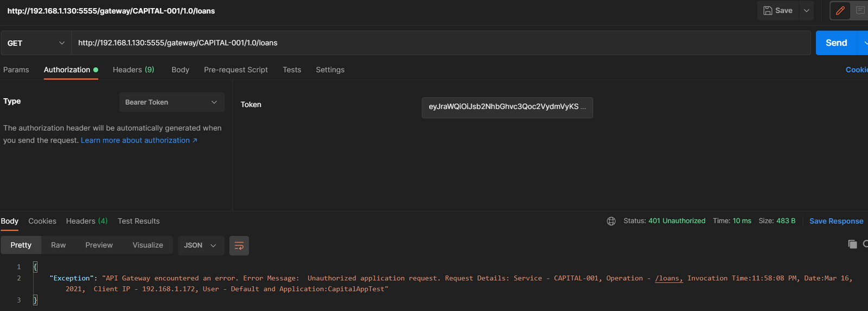Open the comments icon at top right
Viewport: 868px width, 311px height.
[x=860, y=10]
